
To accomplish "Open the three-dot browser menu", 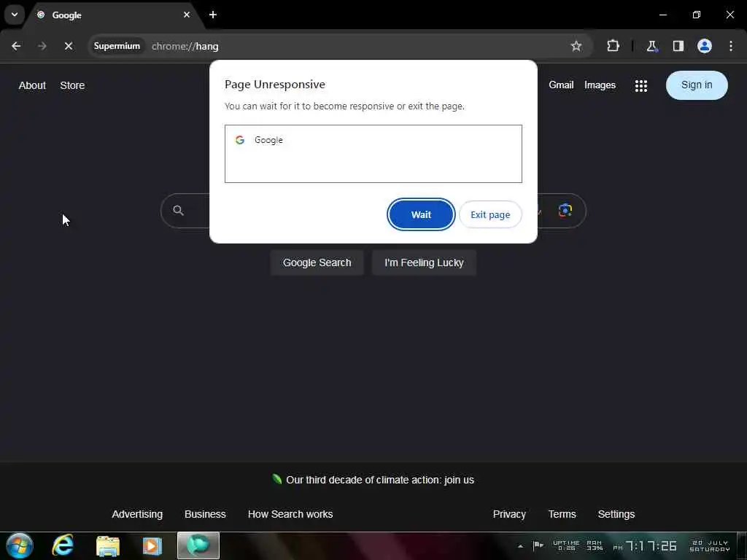I will coord(731,46).
